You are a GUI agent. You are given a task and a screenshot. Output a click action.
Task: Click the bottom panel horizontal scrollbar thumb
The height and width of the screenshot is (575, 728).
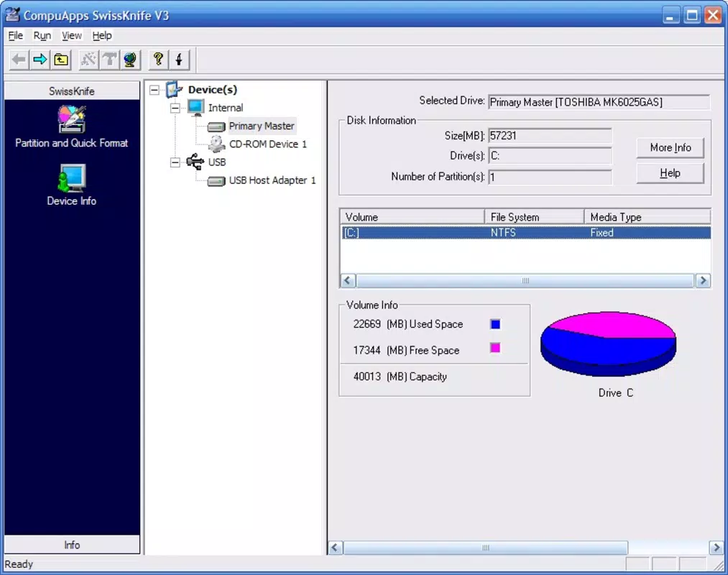tap(486, 548)
